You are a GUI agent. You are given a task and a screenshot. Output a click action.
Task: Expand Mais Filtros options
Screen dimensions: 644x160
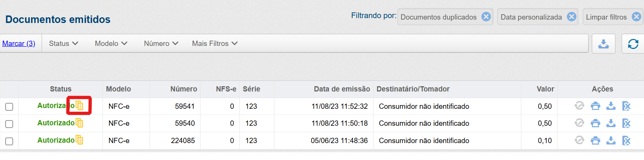pyautogui.click(x=215, y=44)
